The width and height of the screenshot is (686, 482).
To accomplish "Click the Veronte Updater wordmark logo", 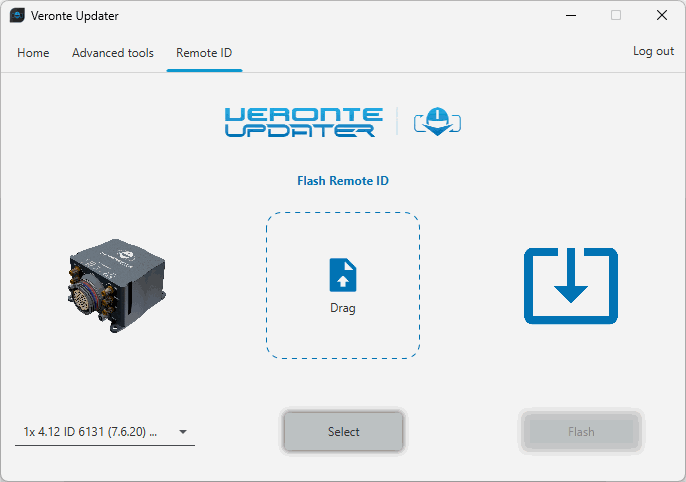I will tap(303, 122).
